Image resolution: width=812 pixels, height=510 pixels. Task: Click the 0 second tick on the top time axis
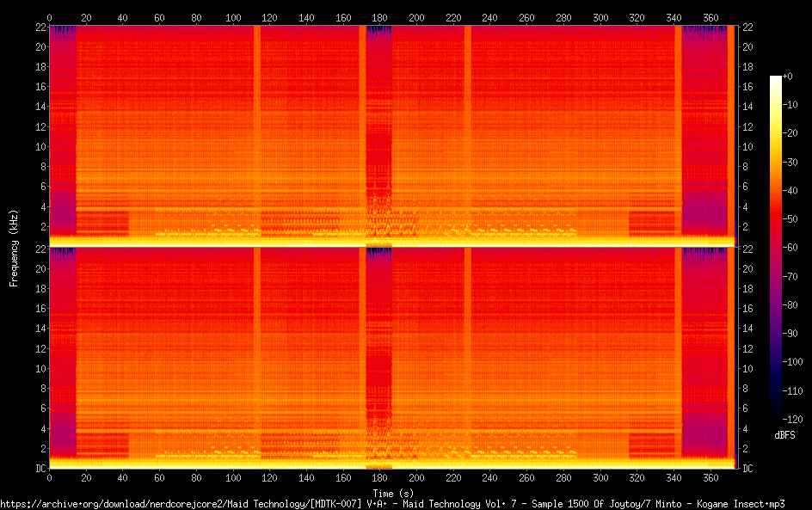coord(49,17)
